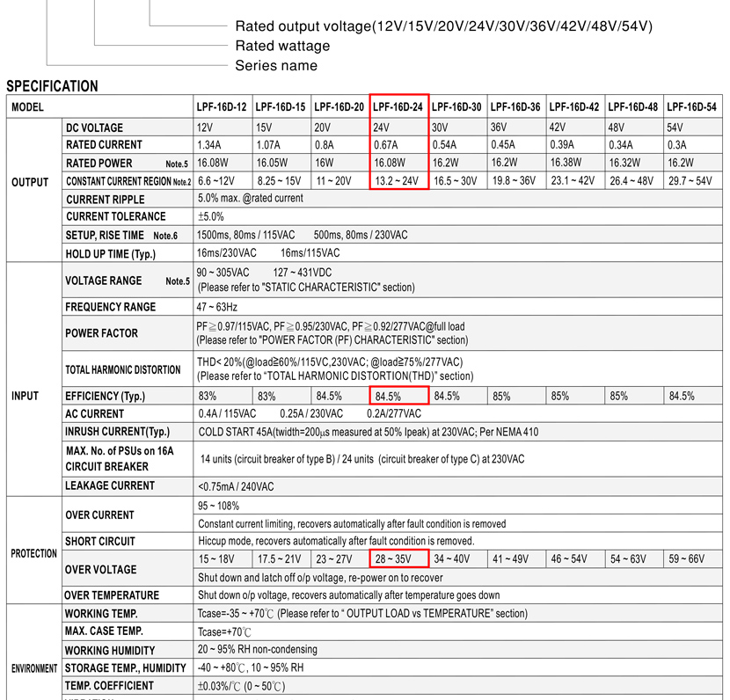
Task: Click the MODEL row label
Action: pyautogui.click(x=27, y=107)
